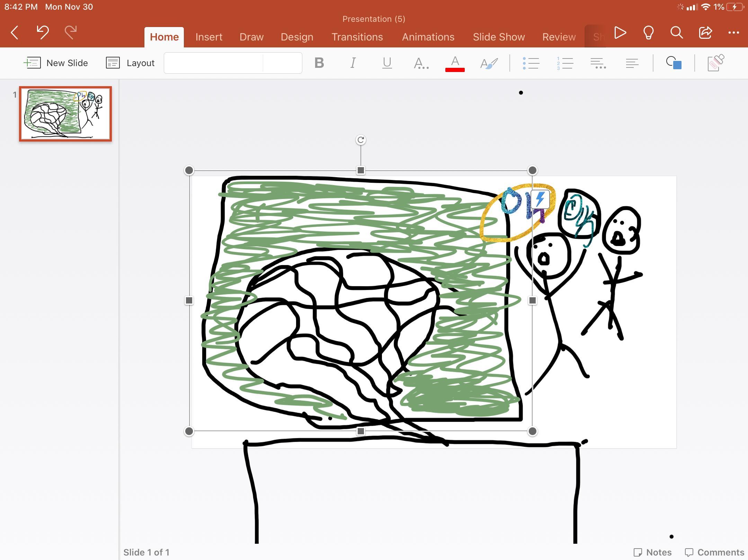748x560 pixels.
Task: Click the Undo arrow icon
Action: tap(43, 33)
